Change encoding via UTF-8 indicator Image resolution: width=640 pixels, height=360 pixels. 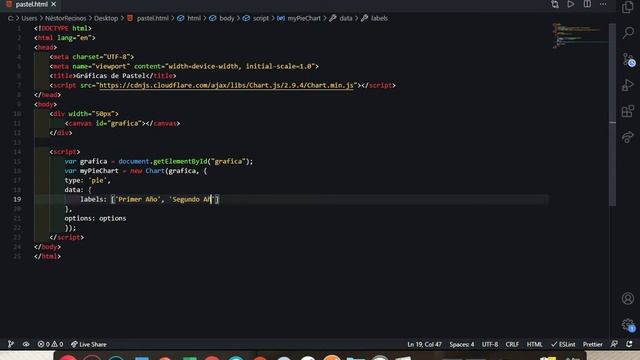pyautogui.click(x=490, y=344)
